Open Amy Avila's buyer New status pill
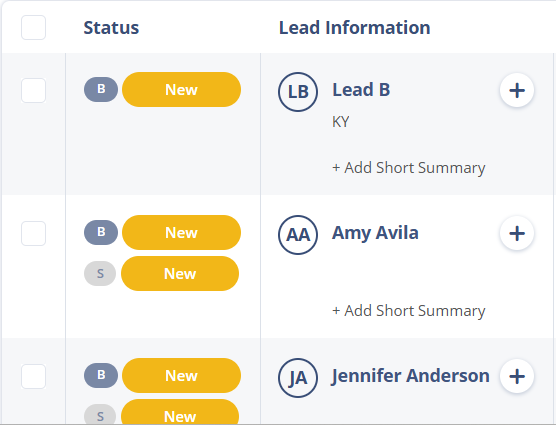 tap(182, 233)
